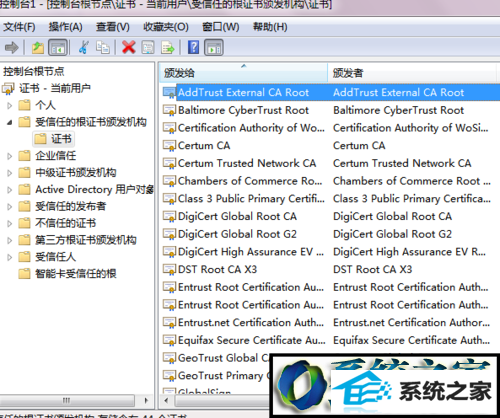This screenshot has width=500, height=418.
Task: Click AddTrust External CA Root certificate icon
Action: (169, 92)
